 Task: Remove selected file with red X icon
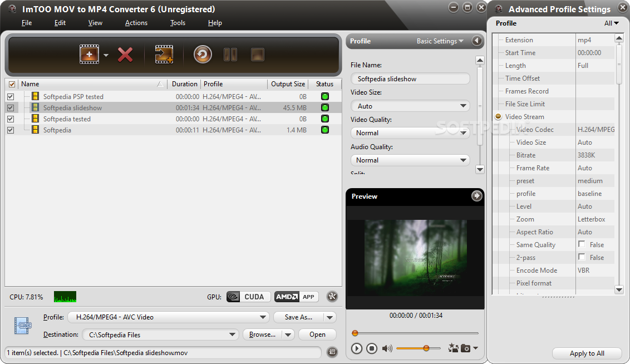coord(125,55)
